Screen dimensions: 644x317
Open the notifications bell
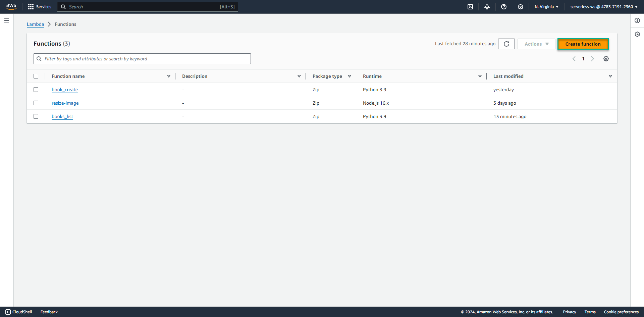487,7
